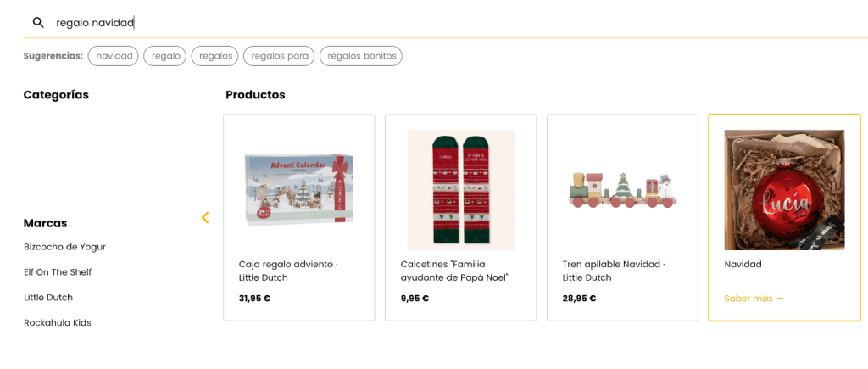
Task: Choose the "regalos" suggestion chip
Action: pos(215,56)
